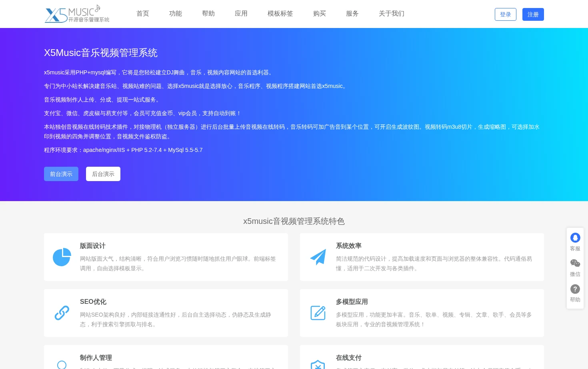The image size is (588, 369).
Task: Click the 制作人管理 card title
Action: pos(96,358)
